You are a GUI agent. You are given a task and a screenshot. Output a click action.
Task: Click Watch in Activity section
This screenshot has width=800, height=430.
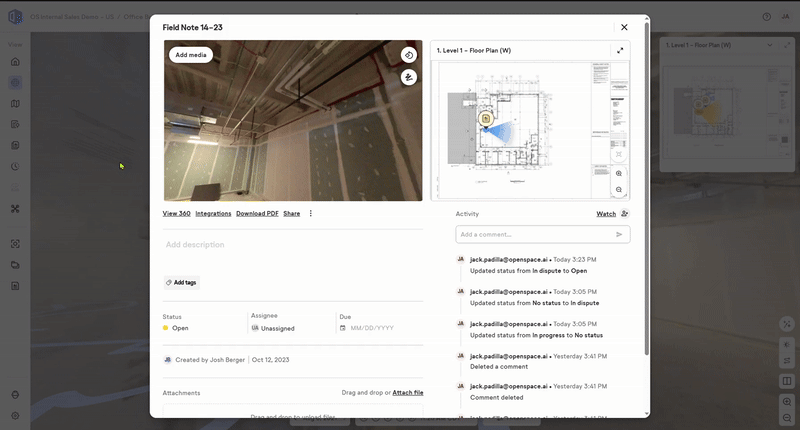click(606, 214)
